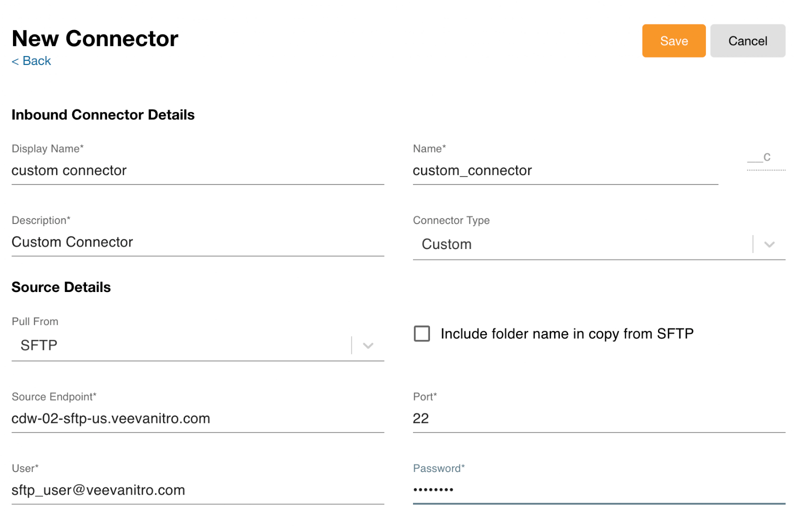Image resolution: width=800 pixels, height=532 pixels.
Task: Edit the Description text field
Action: pyautogui.click(x=197, y=242)
